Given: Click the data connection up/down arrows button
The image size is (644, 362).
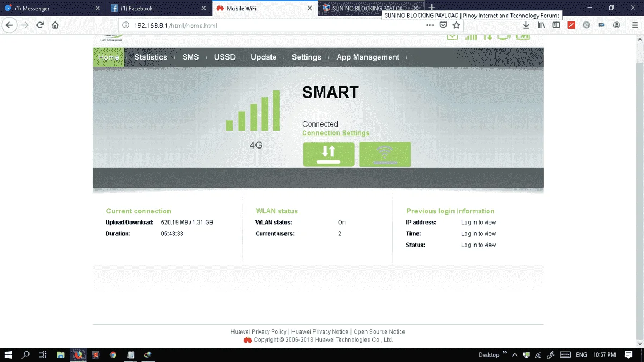Looking at the screenshot, I should [x=328, y=154].
